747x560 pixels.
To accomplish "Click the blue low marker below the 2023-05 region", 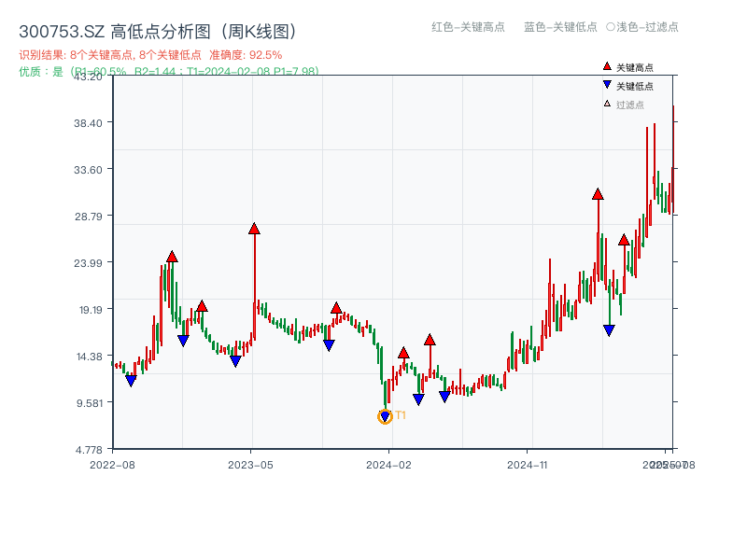I will click(235, 360).
